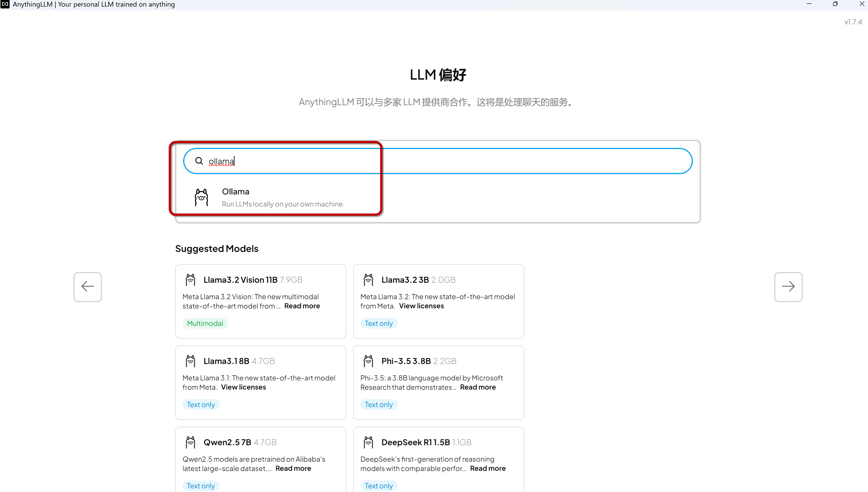Screen dimensions: 868x492
Task: Select Llama3.2 Vision 11B model icon
Action: (190, 279)
